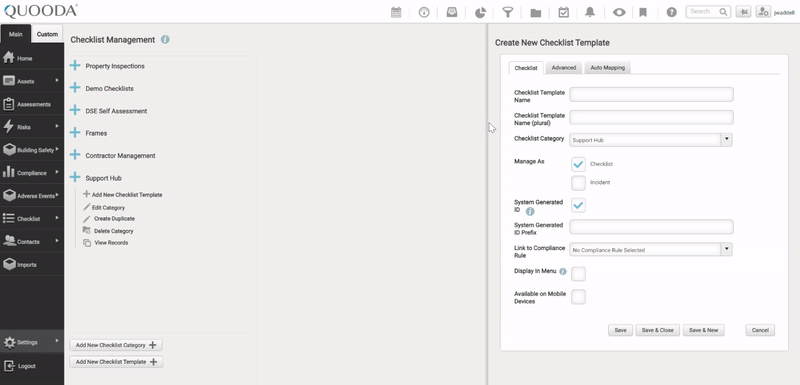Expand the DSE Self Assessment category
Screen dimensions: 800x385
(x=75, y=111)
